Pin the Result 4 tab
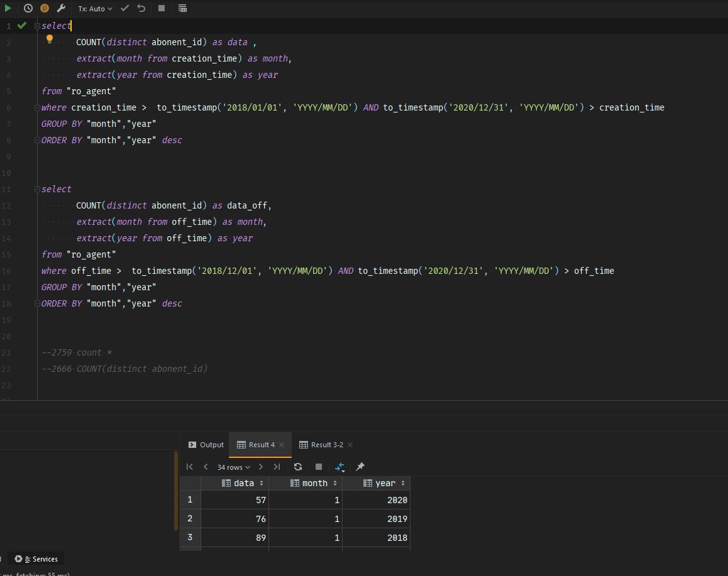Screen dimensions: 728x576 click(360, 467)
